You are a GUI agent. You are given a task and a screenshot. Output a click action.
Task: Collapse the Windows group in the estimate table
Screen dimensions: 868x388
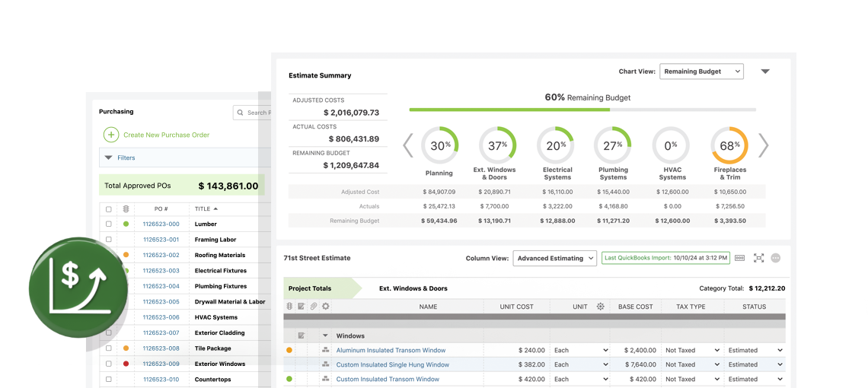[326, 336]
